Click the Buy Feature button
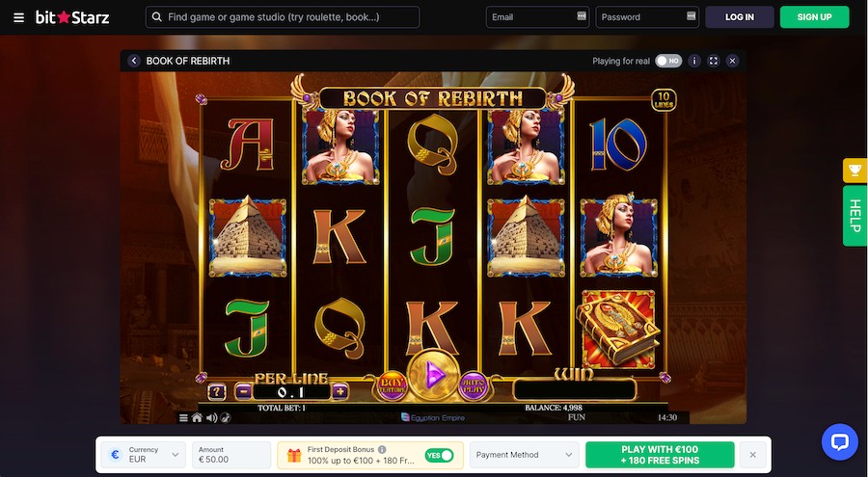This screenshot has height=477, width=868. [x=392, y=385]
